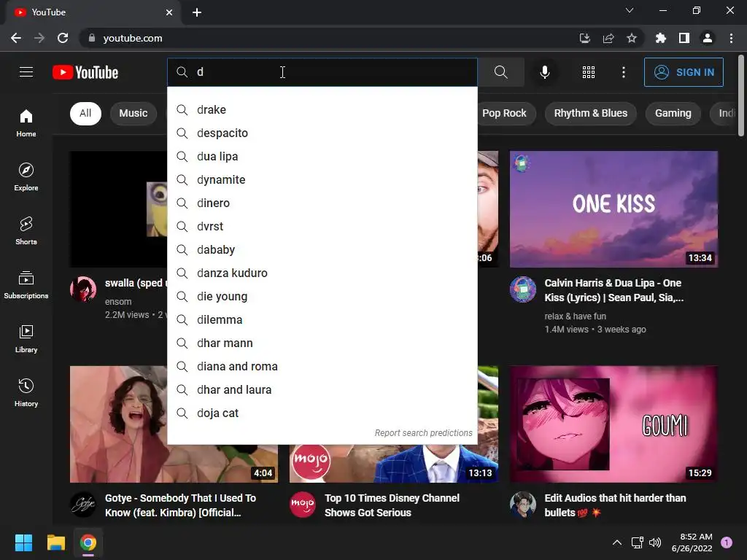This screenshot has width=747, height=560.
Task: Go back in the browser
Action: point(16,38)
